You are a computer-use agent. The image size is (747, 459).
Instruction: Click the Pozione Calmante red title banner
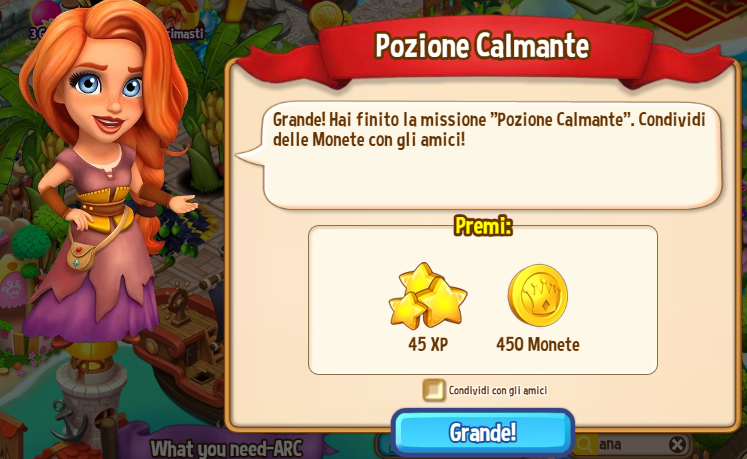483,46
